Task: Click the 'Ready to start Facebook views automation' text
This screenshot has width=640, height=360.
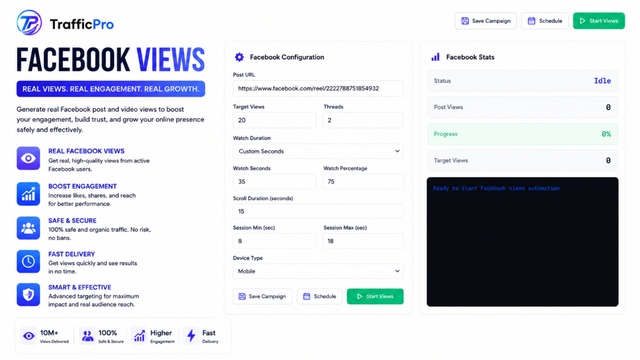Action: pyautogui.click(x=496, y=188)
